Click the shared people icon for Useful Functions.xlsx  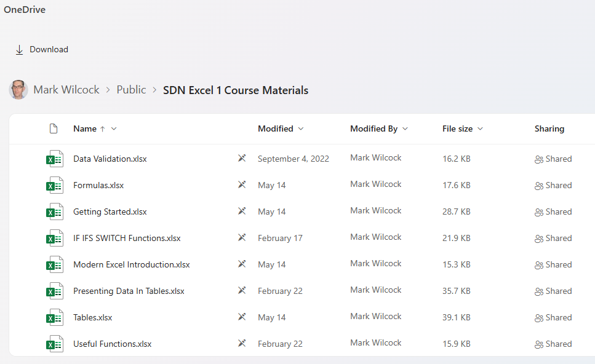pos(539,344)
